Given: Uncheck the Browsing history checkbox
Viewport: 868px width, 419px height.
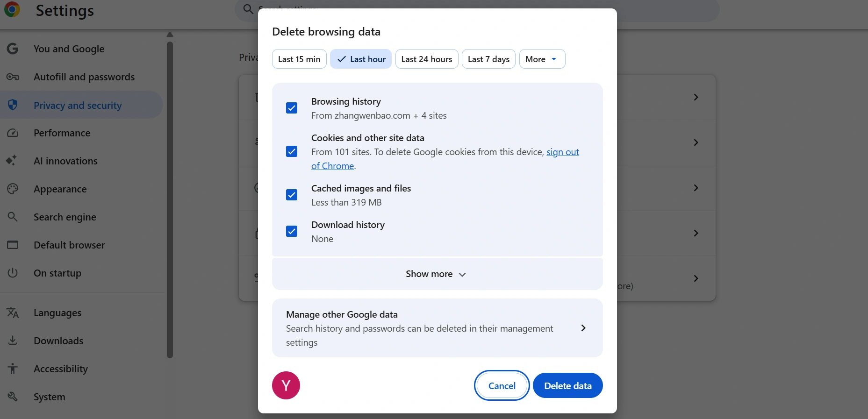Looking at the screenshot, I should point(292,108).
